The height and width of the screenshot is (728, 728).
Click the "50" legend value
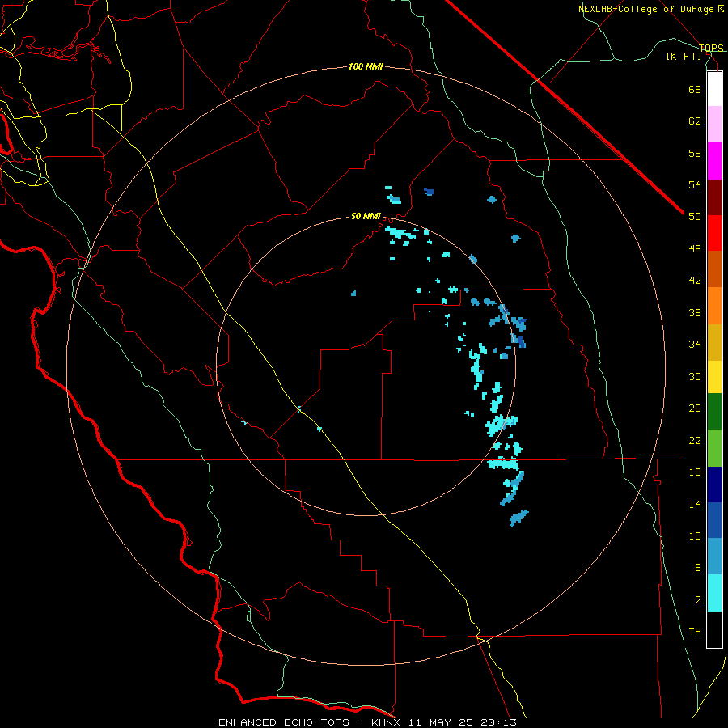pos(695,217)
